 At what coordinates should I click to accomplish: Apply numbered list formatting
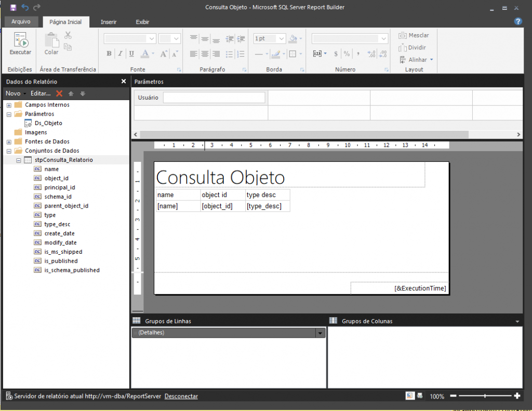(x=241, y=53)
